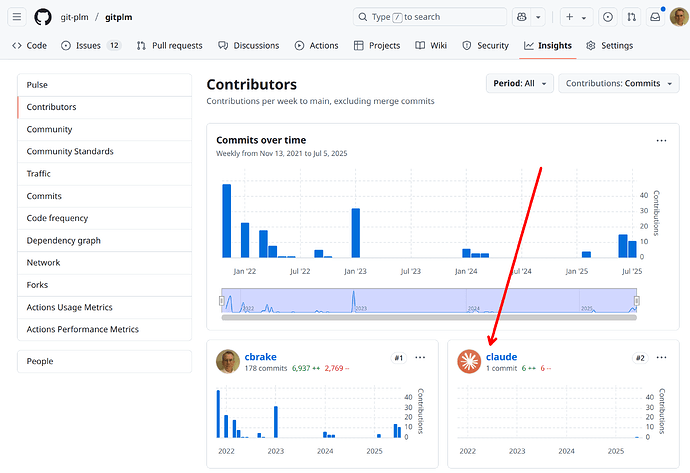The height and width of the screenshot is (473, 690).
Task: Click Issues count badge 12
Action: pyautogui.click(x=114, y=45)
